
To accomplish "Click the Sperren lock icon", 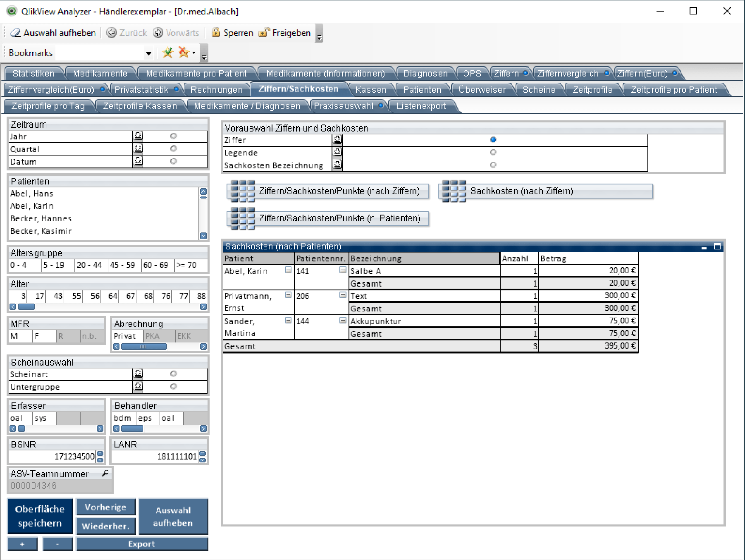I will [215, 33].
